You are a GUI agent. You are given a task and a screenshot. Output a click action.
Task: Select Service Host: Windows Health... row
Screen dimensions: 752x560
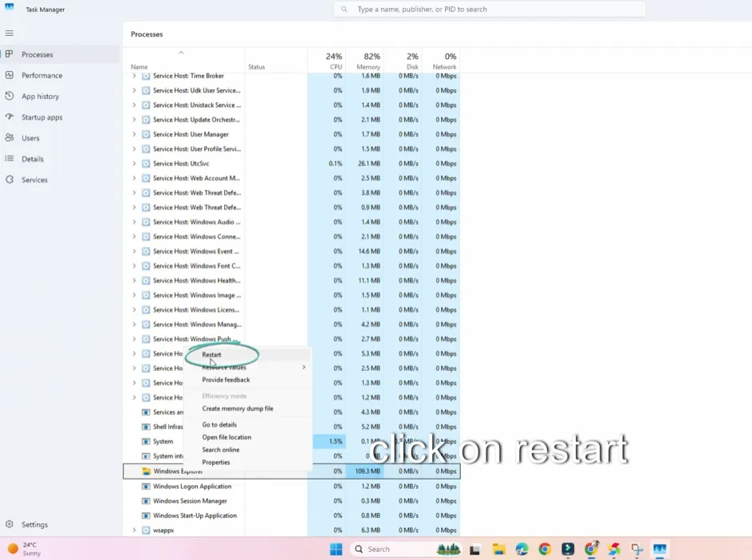coord(292,281)
